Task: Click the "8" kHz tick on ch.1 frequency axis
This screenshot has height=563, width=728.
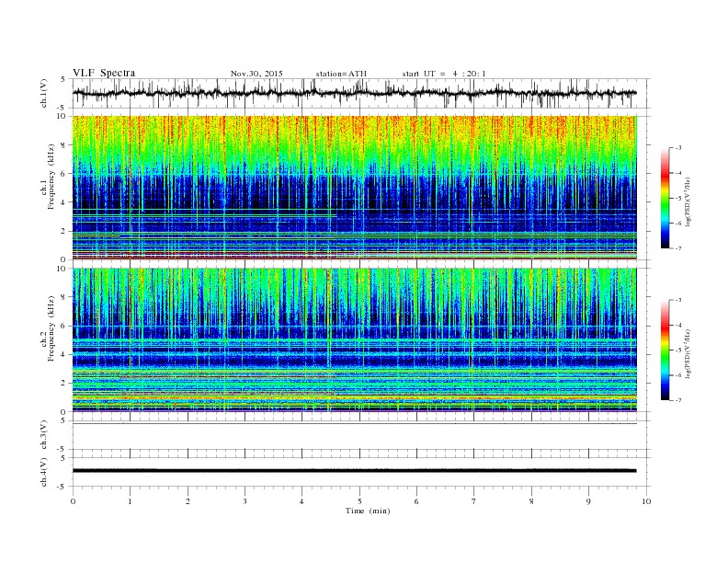Action: pos(64,145)
